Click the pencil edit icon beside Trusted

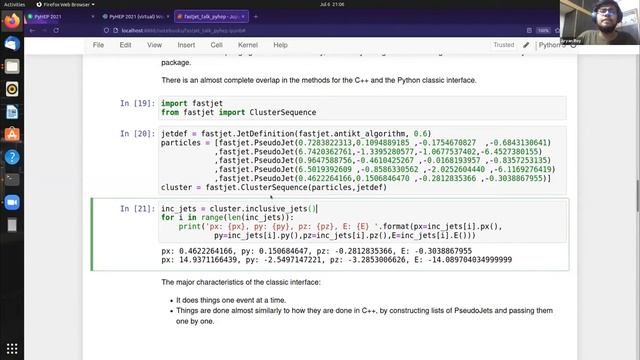coord(526,45)
